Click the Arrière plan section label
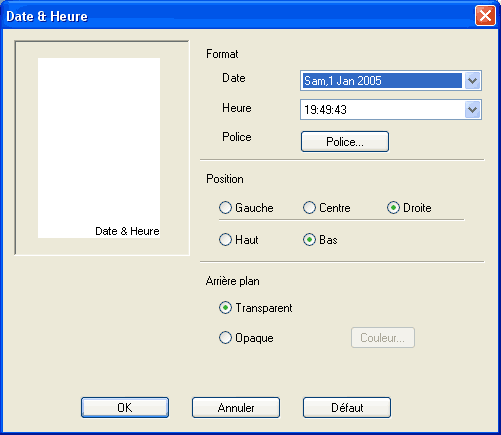 tap(232, 281)
